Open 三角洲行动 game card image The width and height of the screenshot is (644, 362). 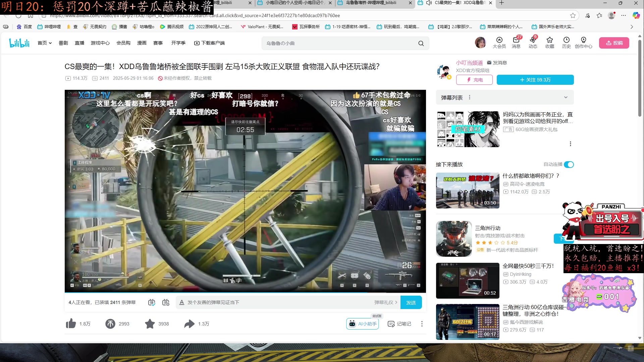[x=454, y=239]
